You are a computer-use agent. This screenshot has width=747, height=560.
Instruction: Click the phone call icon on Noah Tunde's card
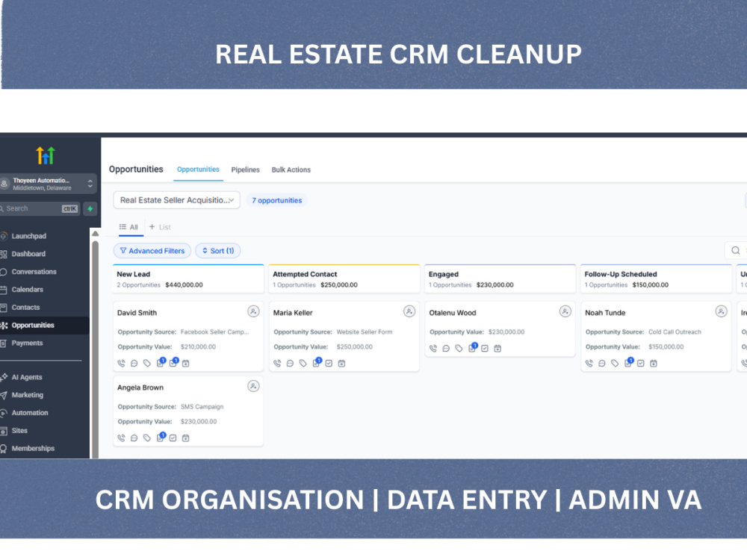click(589, 364)
